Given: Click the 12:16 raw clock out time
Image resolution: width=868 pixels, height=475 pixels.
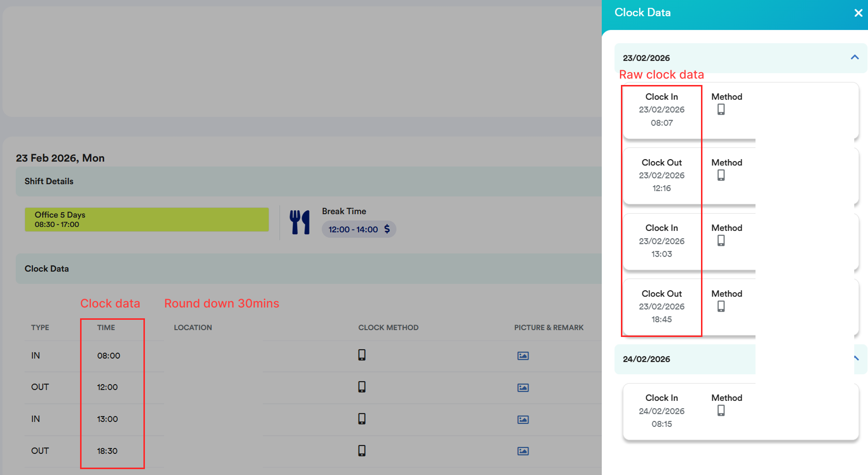Looking at the screenshot, I should coord(662,188).
